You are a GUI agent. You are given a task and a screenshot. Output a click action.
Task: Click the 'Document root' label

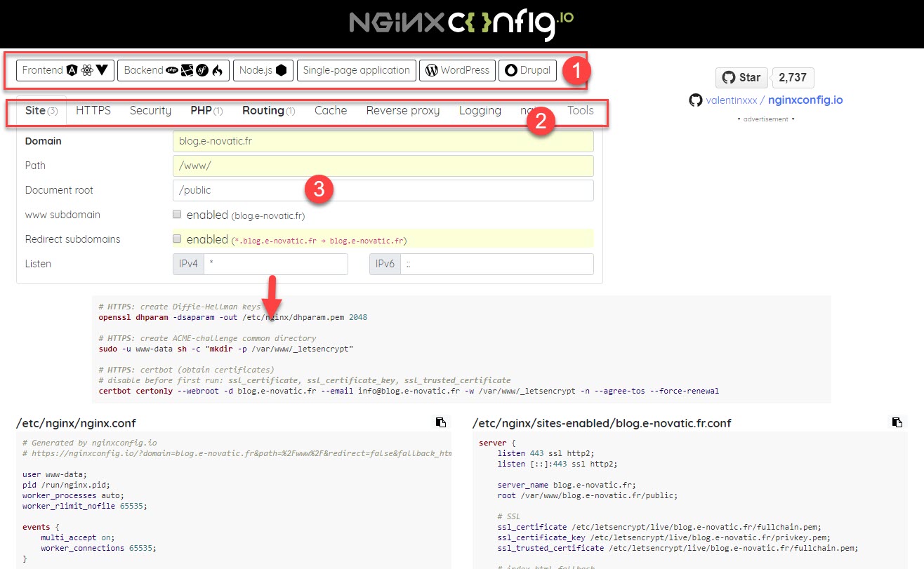coord(59,190)
